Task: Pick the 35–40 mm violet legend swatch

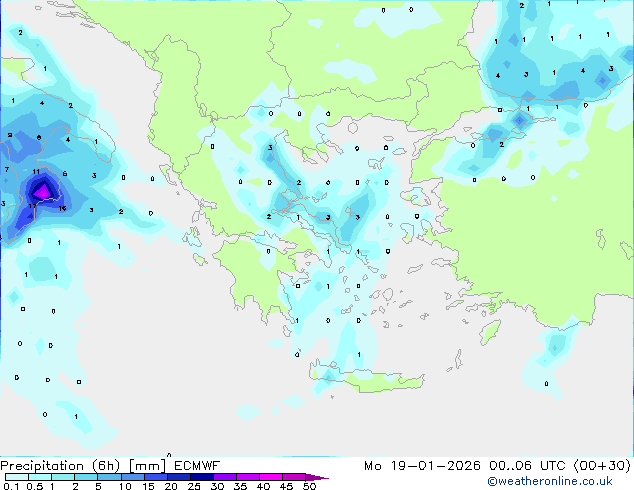Action: click(248, 477)
